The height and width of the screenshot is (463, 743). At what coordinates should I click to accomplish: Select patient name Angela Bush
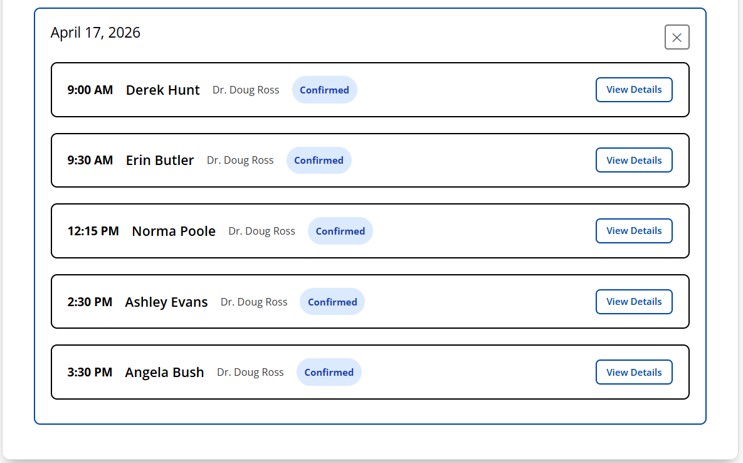click(x=164, y=372)
